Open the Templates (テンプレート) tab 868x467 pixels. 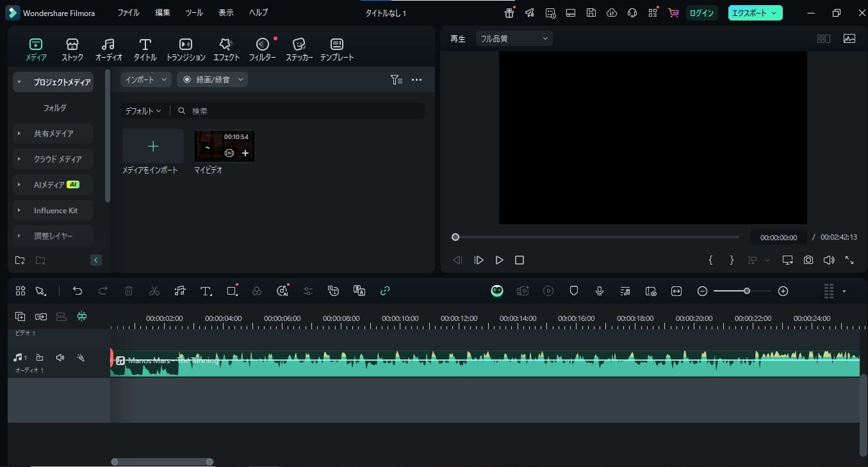tap(337, 49)
